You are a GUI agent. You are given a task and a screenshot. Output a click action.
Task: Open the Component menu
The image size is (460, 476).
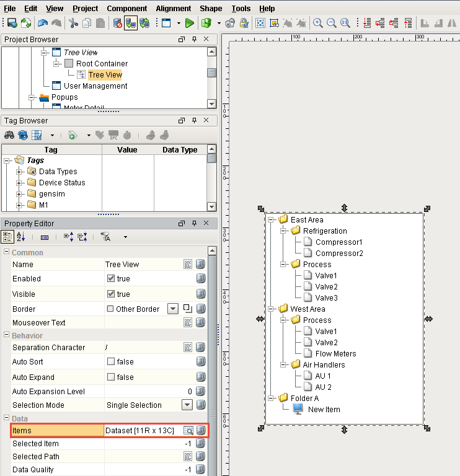[x=127, y=9]
